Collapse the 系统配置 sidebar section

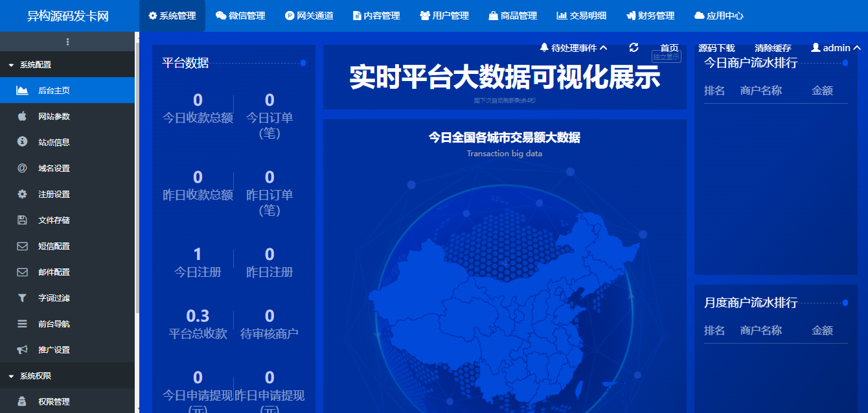(35, 65)
